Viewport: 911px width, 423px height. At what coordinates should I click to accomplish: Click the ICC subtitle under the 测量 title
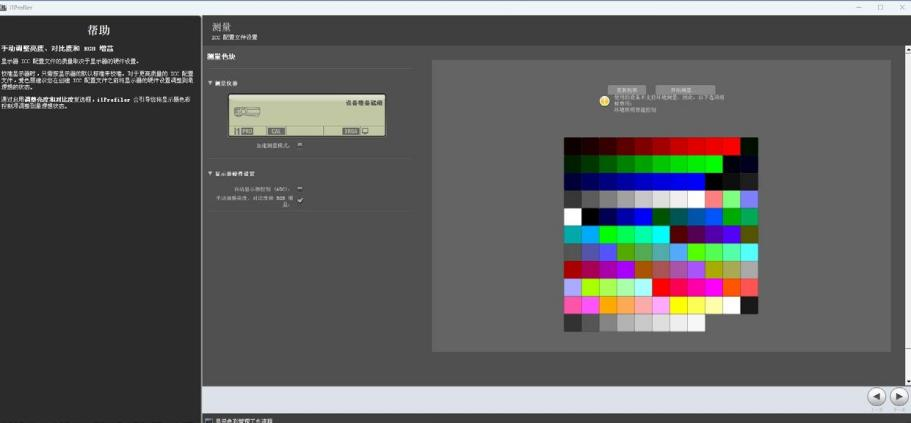tap(235, 37)
